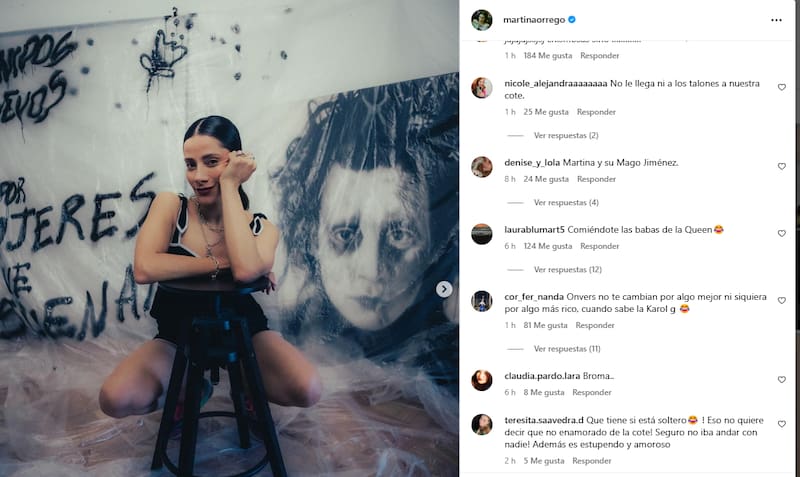Viewport: 800px width, 477px height.
Task: Click Responder under teresita.saavedra.d's comment
Action: click(592, 461)
